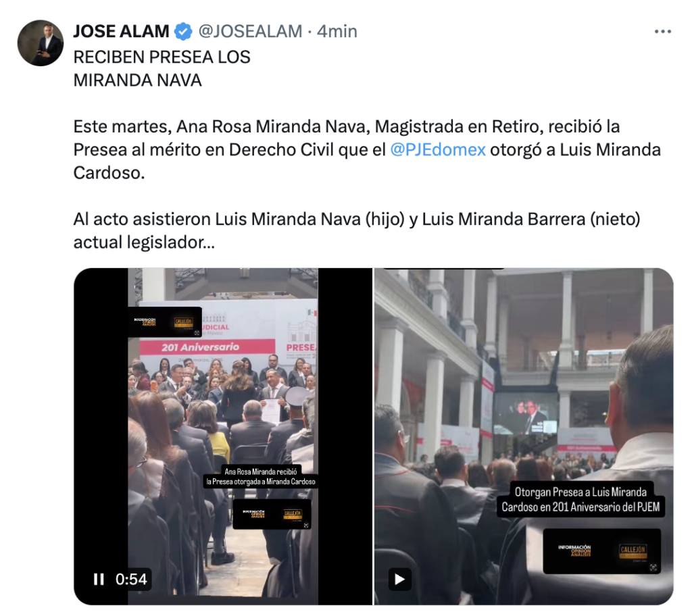Pause the left video playing
Viewport: 692px width, 616px height.
[x=99, y=579]
